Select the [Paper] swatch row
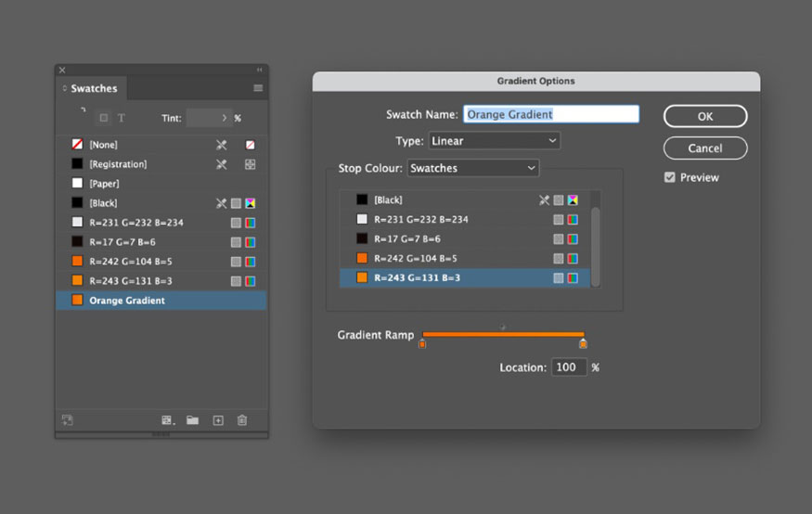812x514 pixels. pos(161,184)
